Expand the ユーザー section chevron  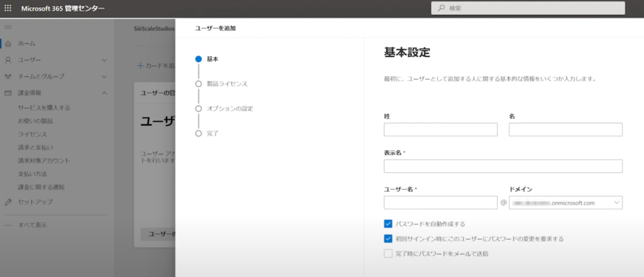tap(104, 60)
